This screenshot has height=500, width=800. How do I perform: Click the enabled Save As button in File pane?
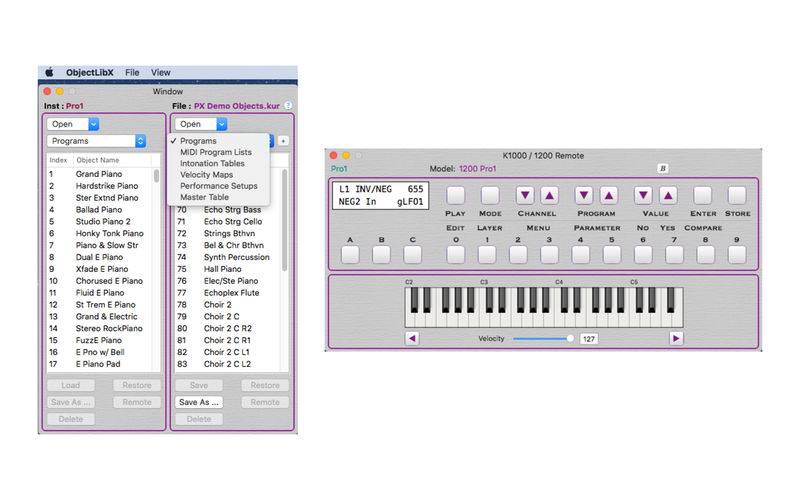[x=199, y=402]
